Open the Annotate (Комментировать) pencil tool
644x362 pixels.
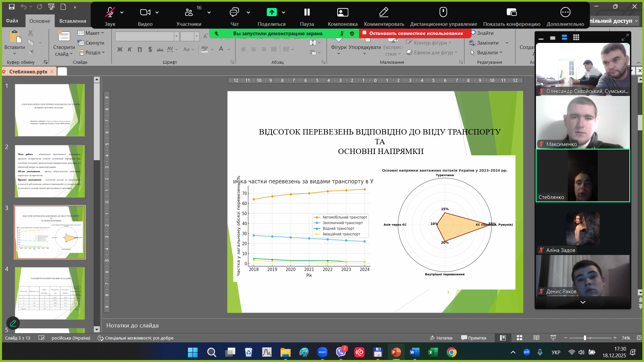coord(384,13)
